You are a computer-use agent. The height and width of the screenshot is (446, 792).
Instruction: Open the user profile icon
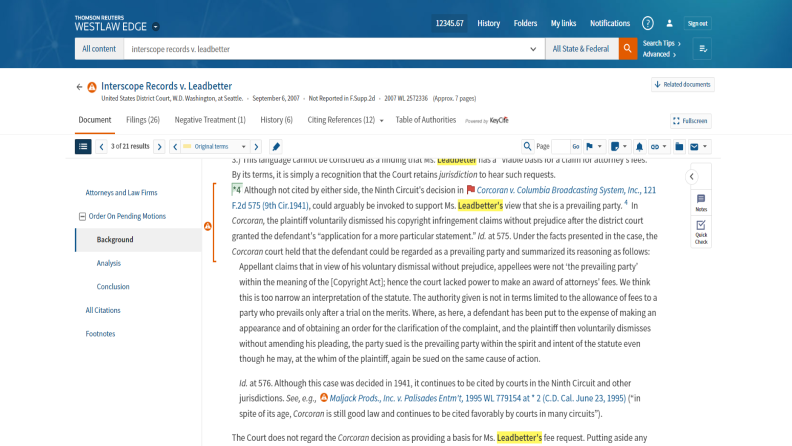click(669, 23)
